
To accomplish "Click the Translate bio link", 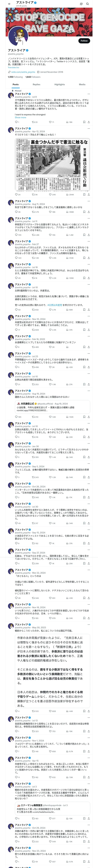I will (14, 67).
